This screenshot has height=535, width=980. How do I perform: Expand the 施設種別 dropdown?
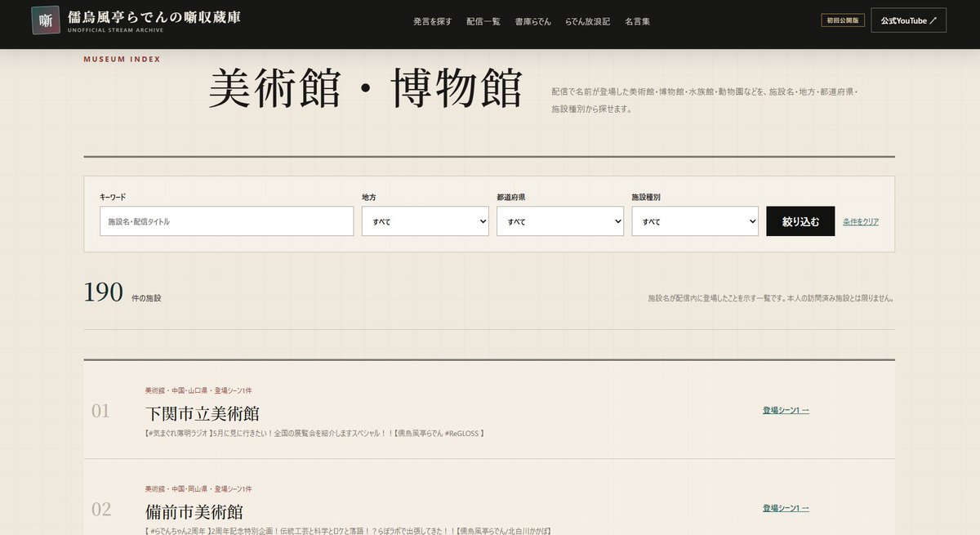(x=695, y=221)
